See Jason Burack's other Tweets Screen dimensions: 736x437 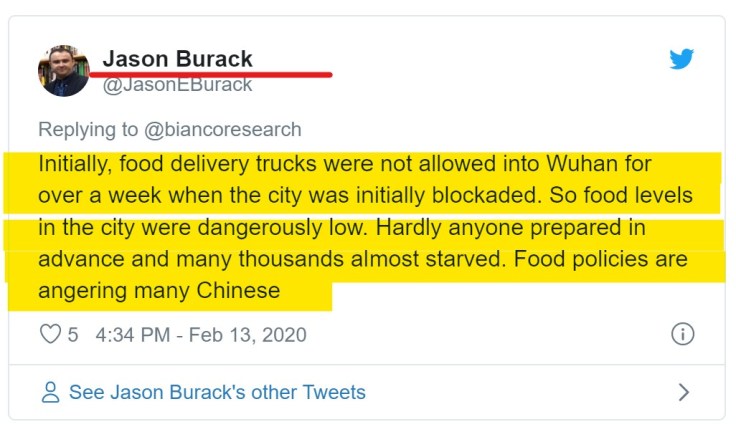coord(217,392)
